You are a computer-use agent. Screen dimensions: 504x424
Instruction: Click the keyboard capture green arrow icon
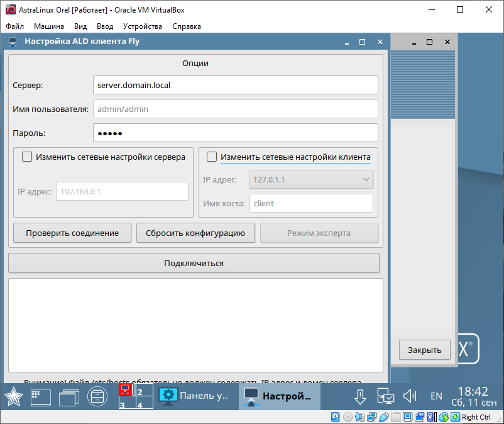455,417
